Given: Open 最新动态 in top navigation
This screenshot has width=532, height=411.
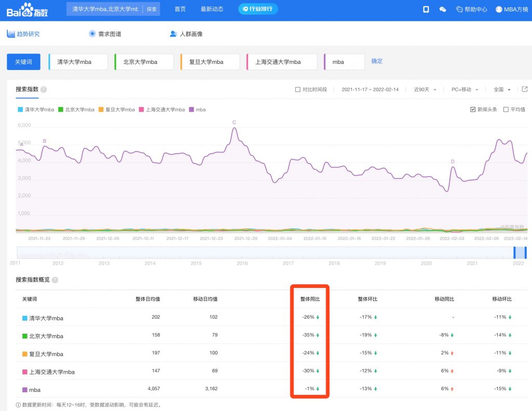Looking at the screenshot, I should click(212, 9).
